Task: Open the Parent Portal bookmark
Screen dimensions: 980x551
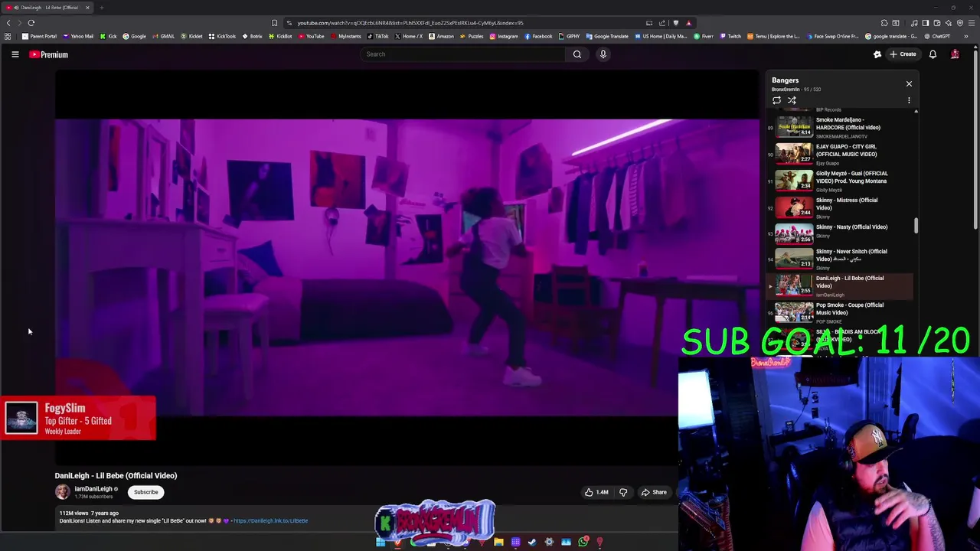Action: 40,36
